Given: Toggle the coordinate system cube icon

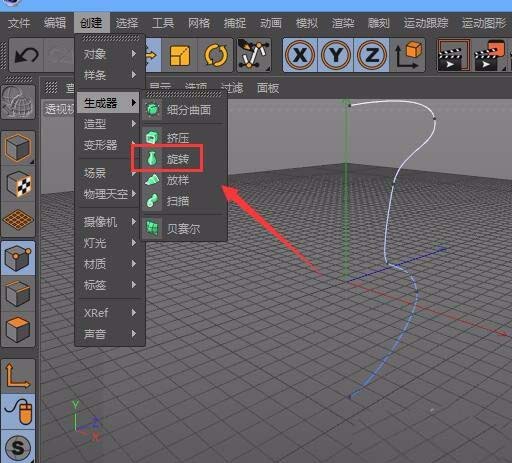Looking at the screenshot, I should pos(408,55).
